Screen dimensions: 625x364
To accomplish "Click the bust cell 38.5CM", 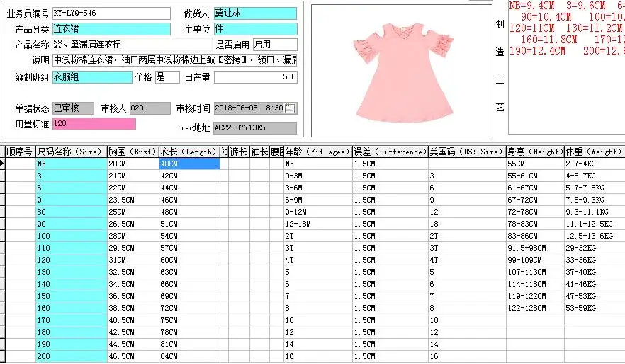I will tap(133, 308).
